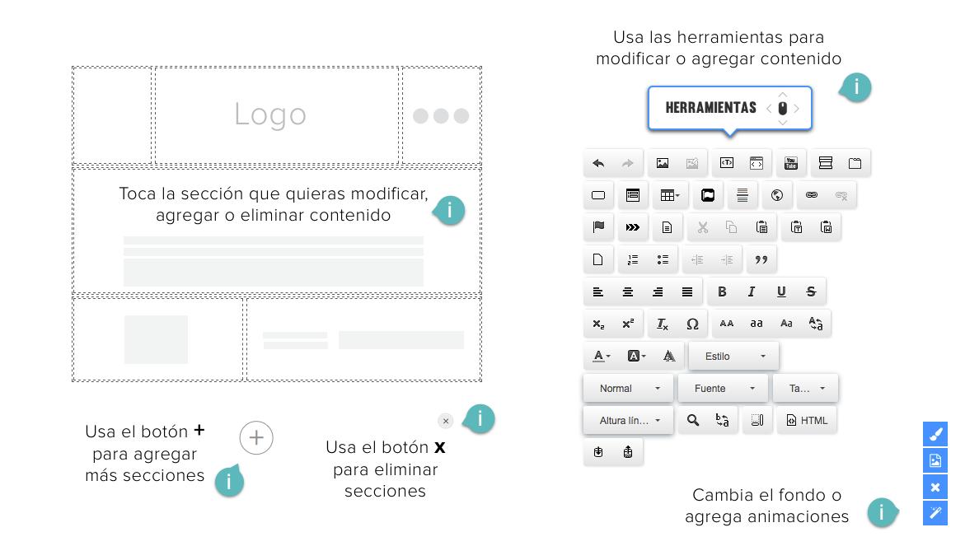
Task: Click the paintbrush background icon
Action: pyautogui.click(x=935, y=434)
